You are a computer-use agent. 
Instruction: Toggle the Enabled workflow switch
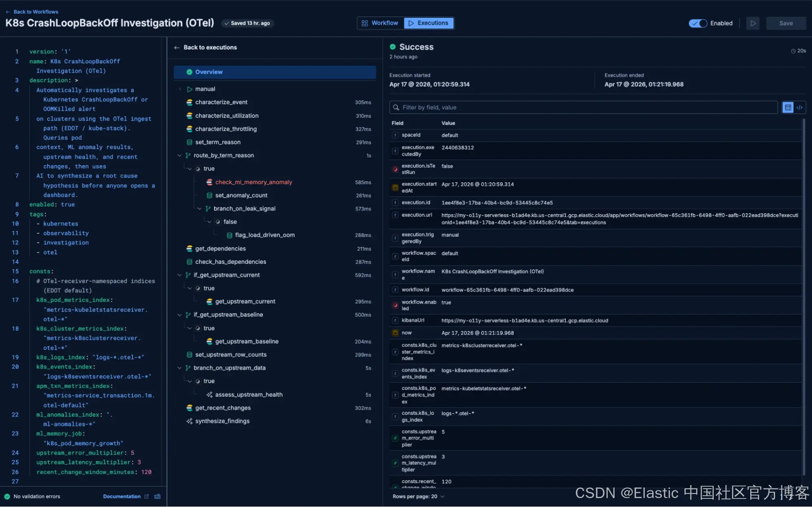[698, 23]
